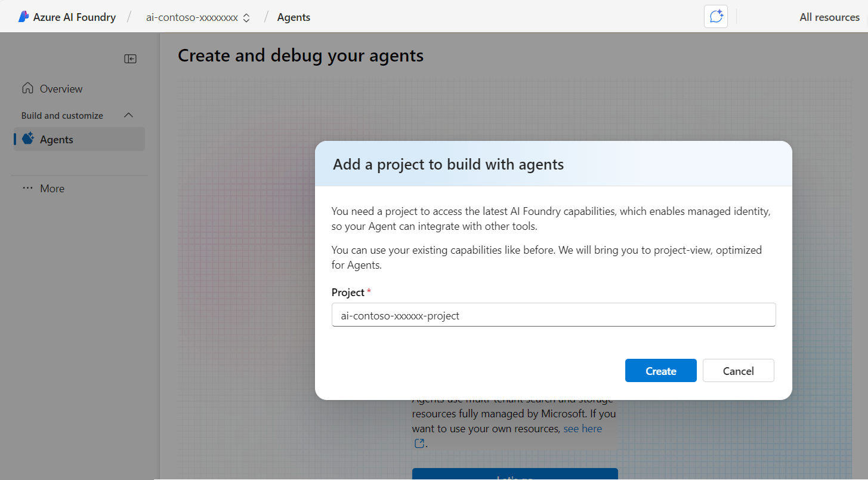Screen dimensions: 868x480
Task: Open the Copilot chat sparkle icon
Action: 716,16
